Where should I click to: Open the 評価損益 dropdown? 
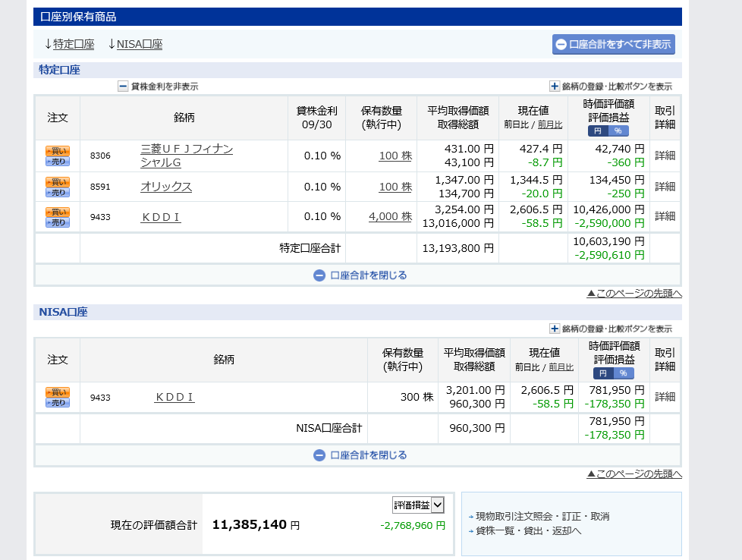click(x=417, y=505)
